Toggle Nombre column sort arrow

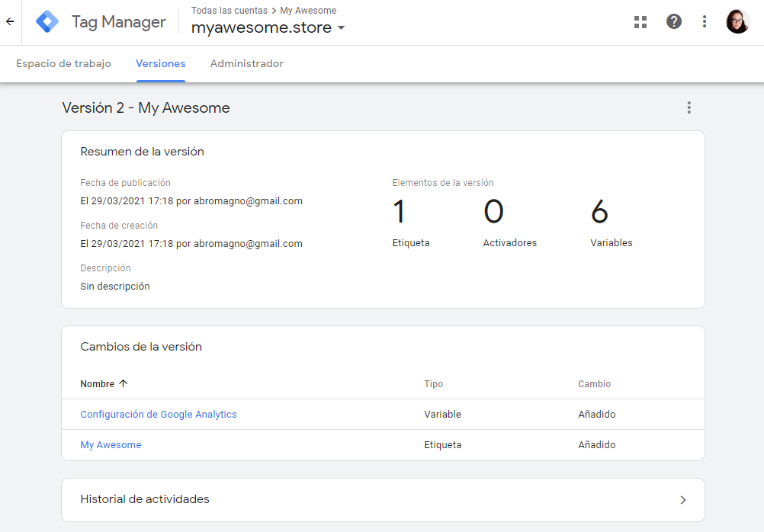[124, 383]
